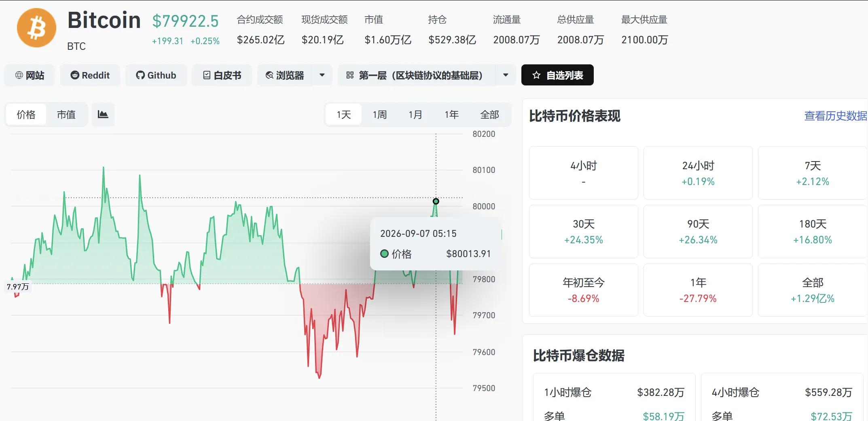Click the 比特币爆仓数据 heading
Image resolution: width=868 pixels, height=421 pixels.
pos(578,355)
